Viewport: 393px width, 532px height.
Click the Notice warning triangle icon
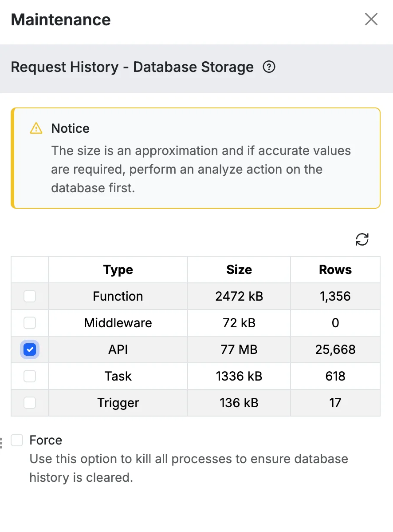coord(36,129)
